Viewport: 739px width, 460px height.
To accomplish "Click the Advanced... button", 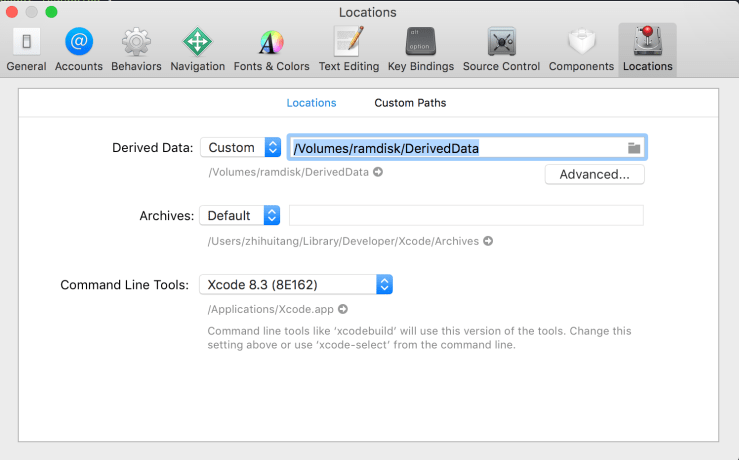I will [x=594, y=174].
